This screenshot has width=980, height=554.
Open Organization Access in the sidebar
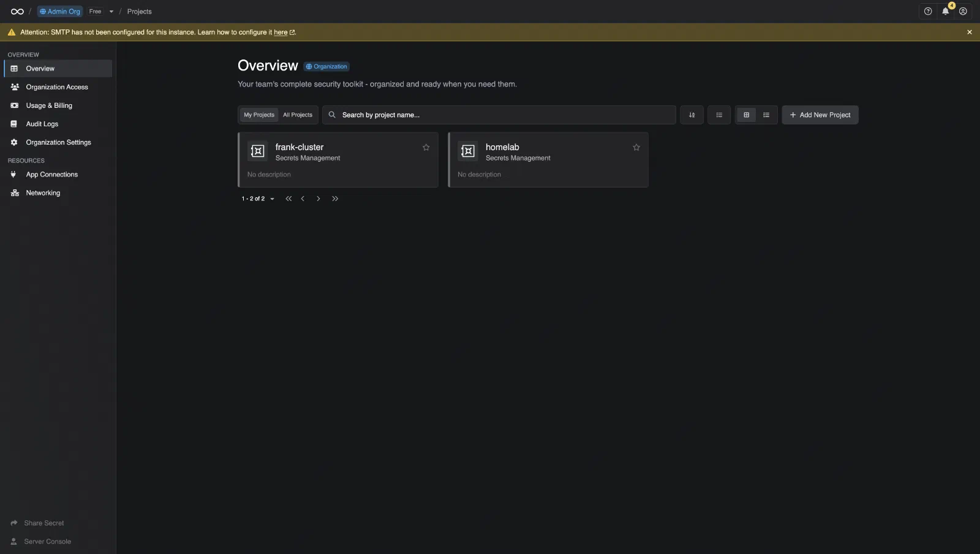[58, 87]
